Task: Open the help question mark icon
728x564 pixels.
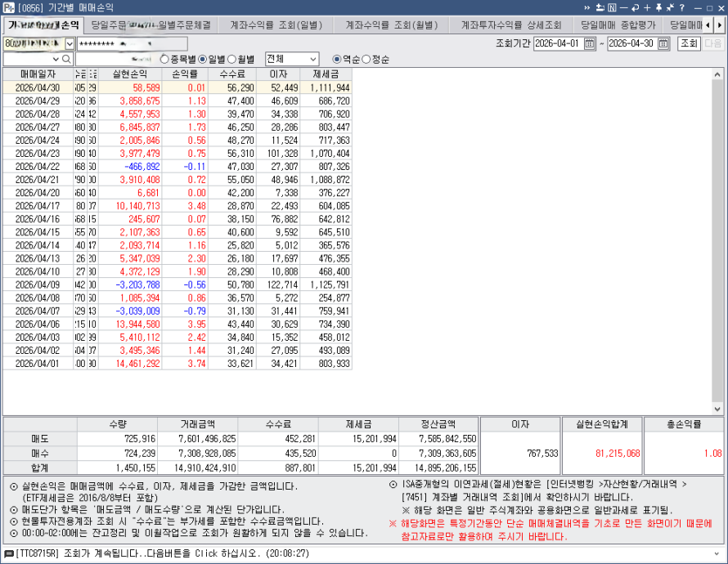Action: 682,7
